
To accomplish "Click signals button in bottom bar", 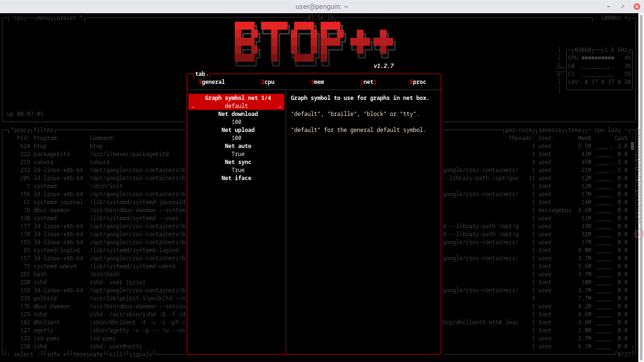I will (x=140, y=354).
